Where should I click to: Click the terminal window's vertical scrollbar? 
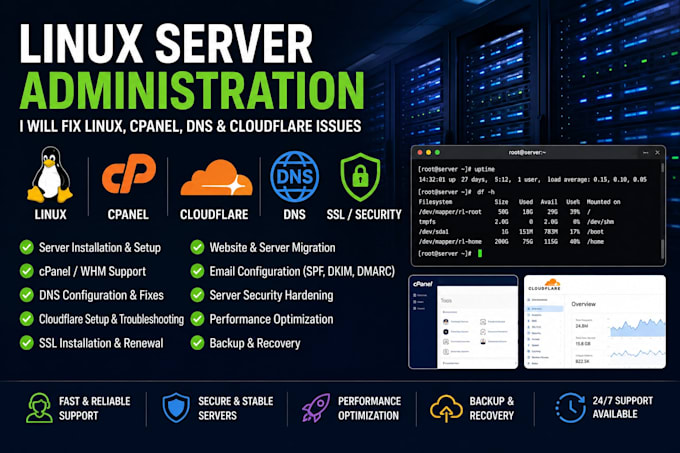pyautogui.click(x=662, y=211)
